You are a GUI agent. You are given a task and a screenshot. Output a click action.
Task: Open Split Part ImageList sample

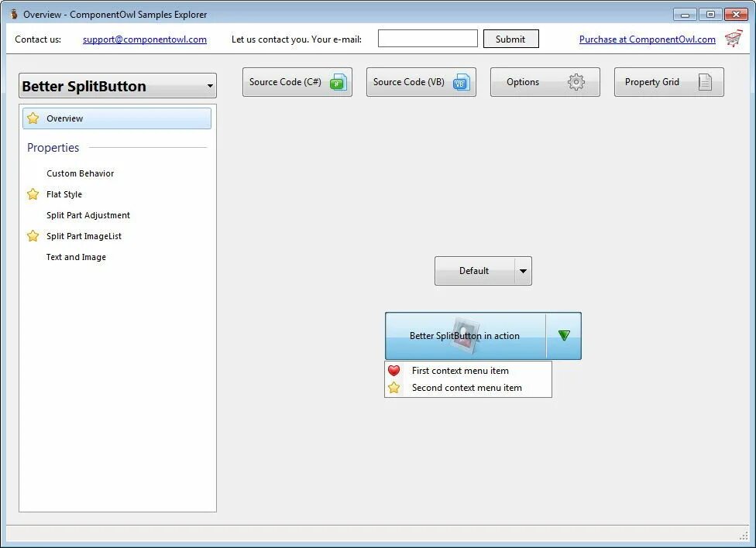coord(84,236)
